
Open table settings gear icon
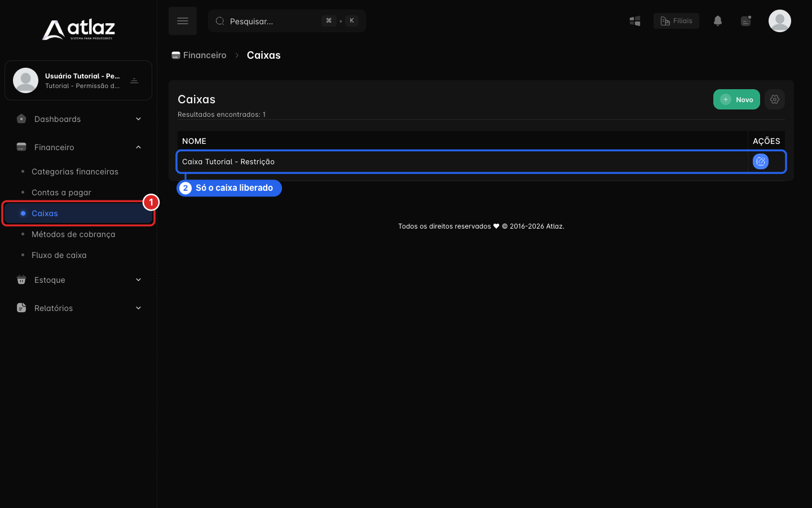tap(775, 99)
